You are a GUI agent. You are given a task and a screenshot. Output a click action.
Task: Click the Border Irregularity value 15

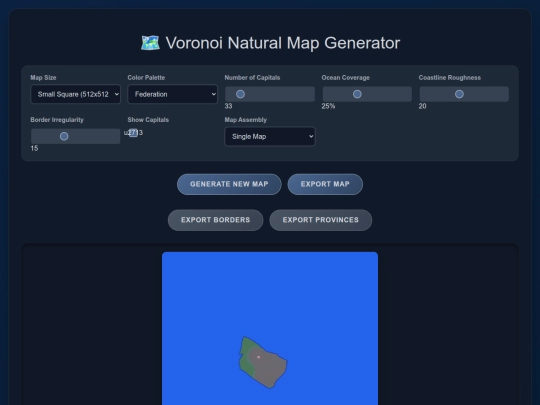34,148
